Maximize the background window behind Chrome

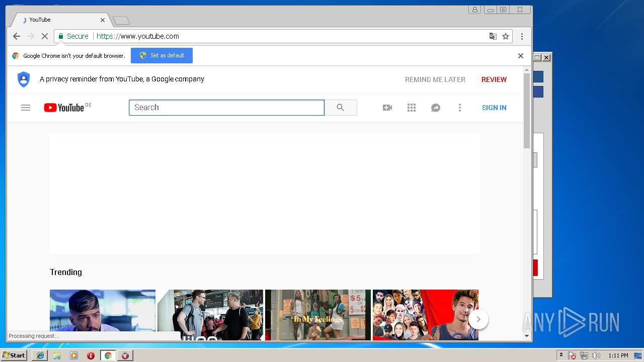point(537,58)
